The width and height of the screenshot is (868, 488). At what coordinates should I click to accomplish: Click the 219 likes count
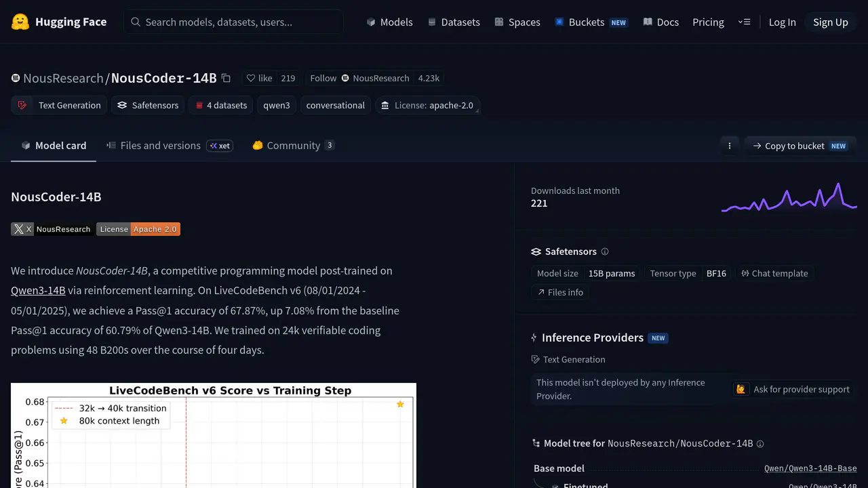tap(288, 78)
